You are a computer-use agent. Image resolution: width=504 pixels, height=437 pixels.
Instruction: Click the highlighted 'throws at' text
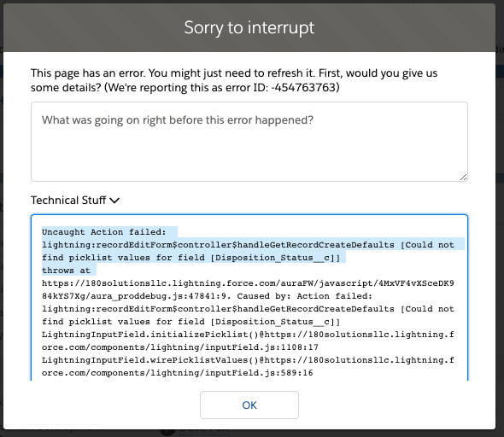pos(66,271)
